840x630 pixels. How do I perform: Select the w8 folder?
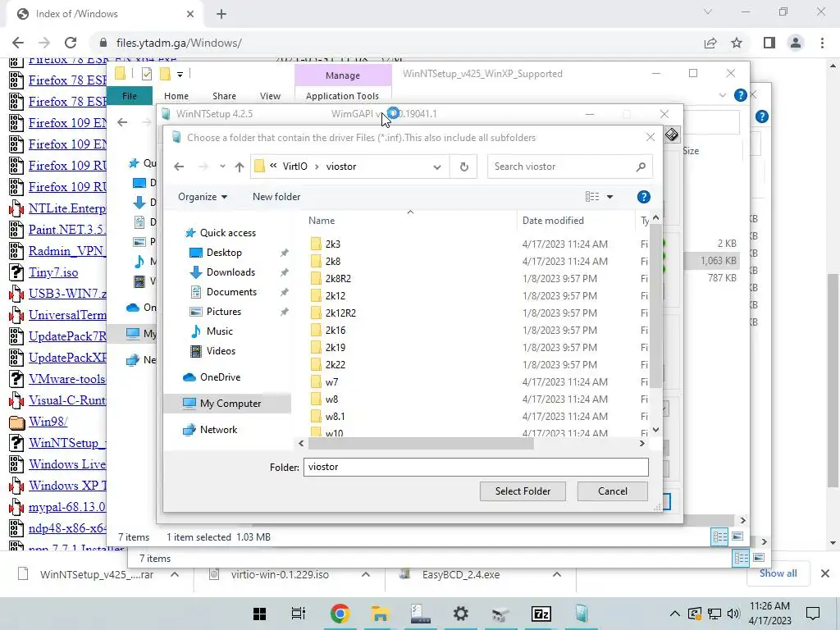[x=331, y=399]
